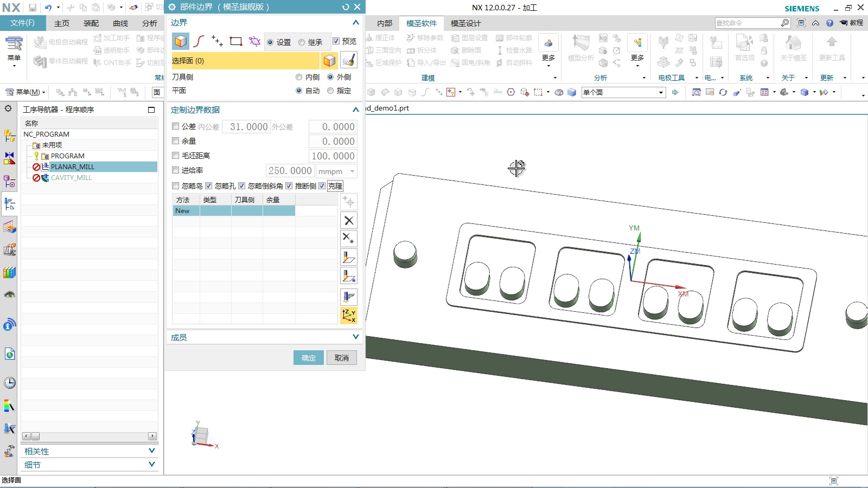The height and width of the screenshot is (488, 868).
Task: Click the 确定 button
Action: (x=309, y=358)
